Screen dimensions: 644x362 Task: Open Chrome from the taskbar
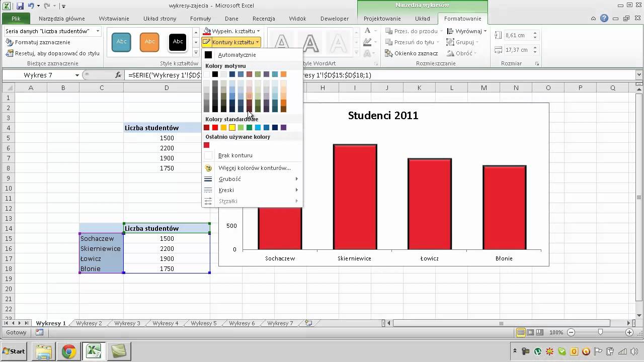click(69, 351)
